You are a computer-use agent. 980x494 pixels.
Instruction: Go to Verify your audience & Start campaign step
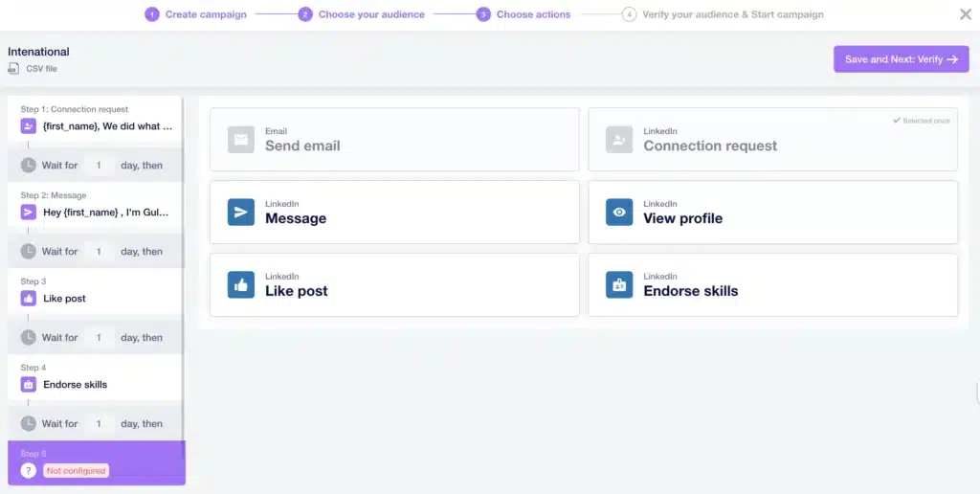click(x=723, y=14)
